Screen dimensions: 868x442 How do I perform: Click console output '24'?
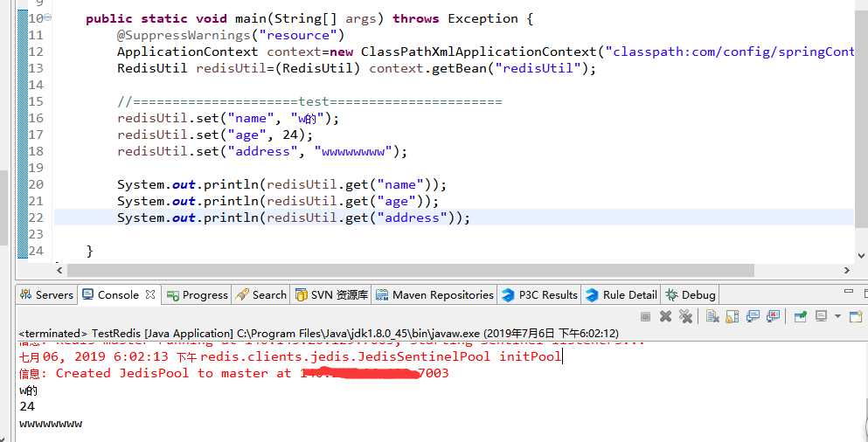pos(26,406)
